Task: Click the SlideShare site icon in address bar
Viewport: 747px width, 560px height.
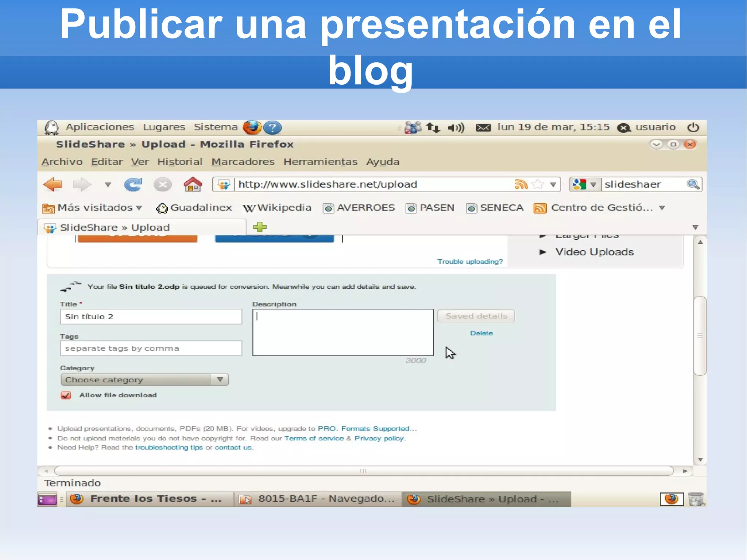Action: 224,185
